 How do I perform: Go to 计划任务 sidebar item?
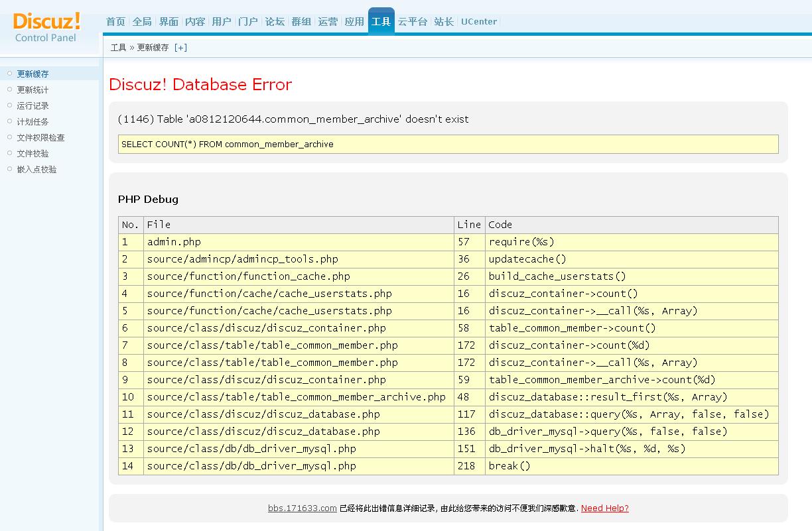(33, 122)
